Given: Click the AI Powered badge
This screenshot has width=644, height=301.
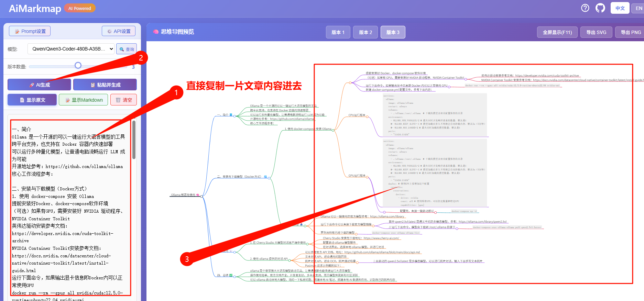Looking at the screenshot, I should pos(80,8).
